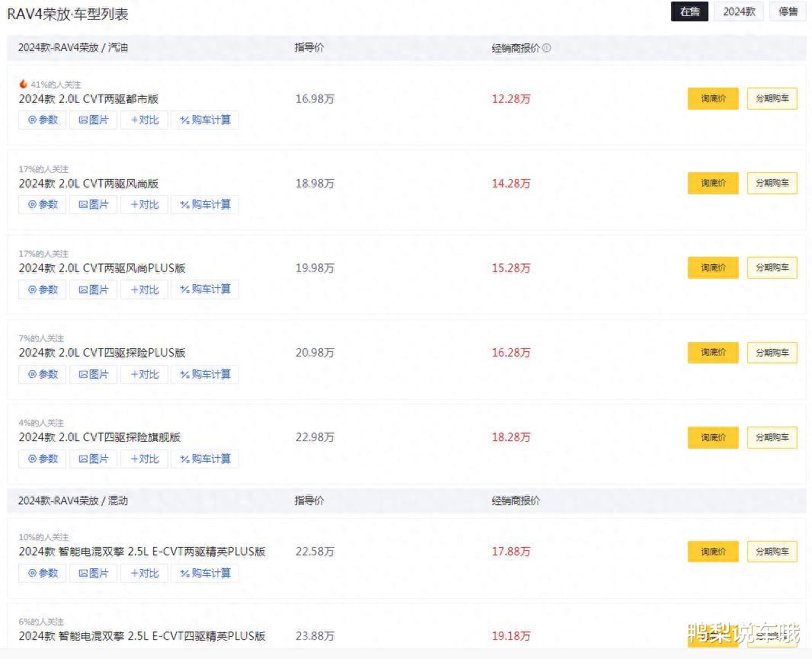Switch to the 停售 tab
The image size is (812, 659).
(788, 11)
